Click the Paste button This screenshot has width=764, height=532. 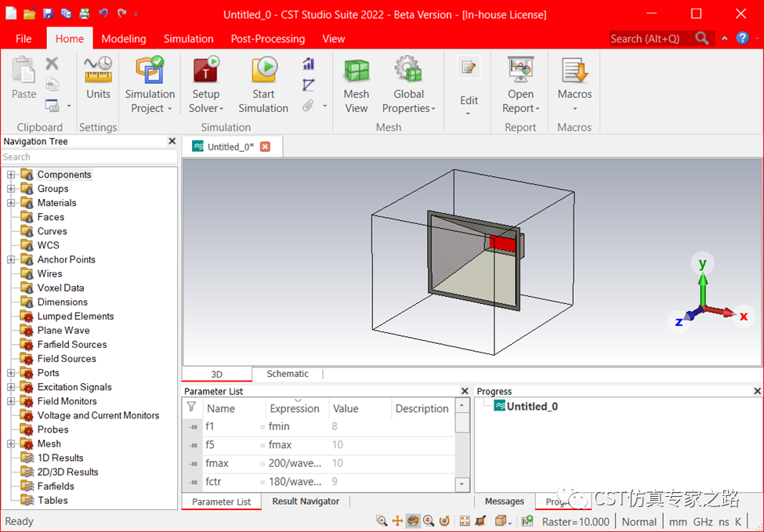click(24, 78)
